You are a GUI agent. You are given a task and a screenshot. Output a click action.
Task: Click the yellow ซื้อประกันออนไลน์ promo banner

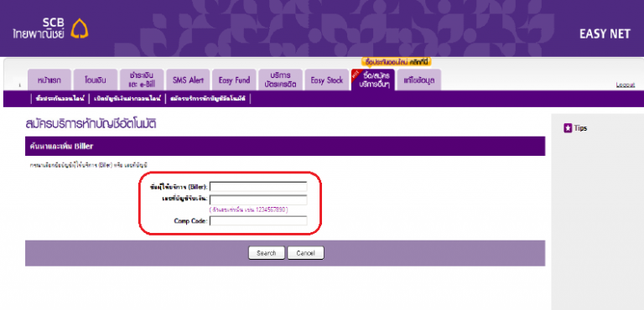(397, 62)
